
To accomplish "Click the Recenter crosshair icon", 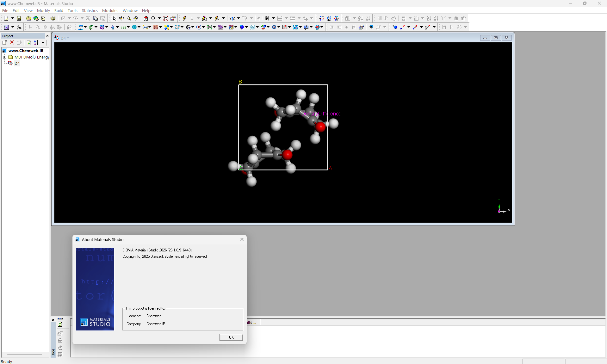I will 153,18.
